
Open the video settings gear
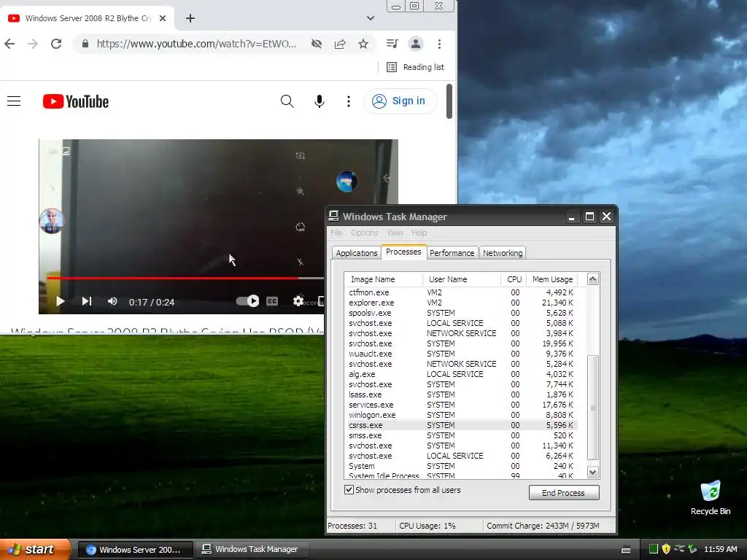298,301
